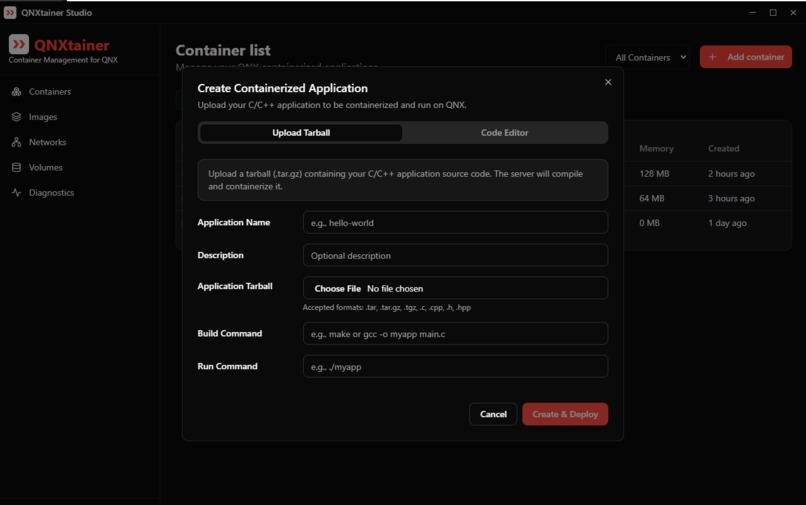Screen dimensions: 806x505
Task: Click the plus icon on Add container
Action: pos(712,57)
